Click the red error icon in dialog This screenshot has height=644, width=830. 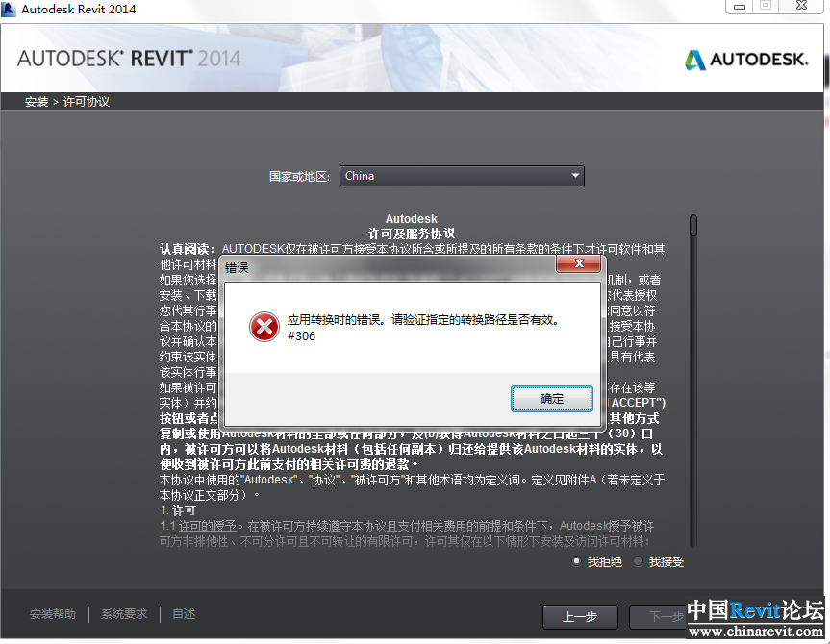tap(264, 327)
